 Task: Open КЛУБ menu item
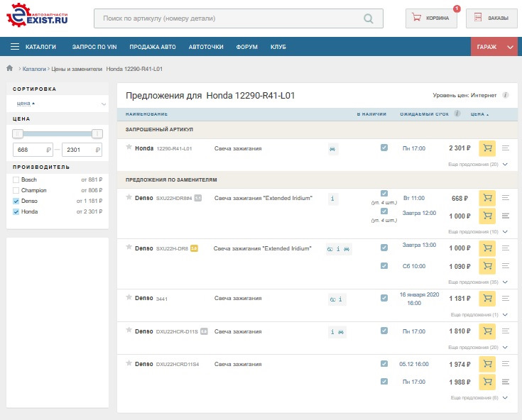(x=278, y=47)
